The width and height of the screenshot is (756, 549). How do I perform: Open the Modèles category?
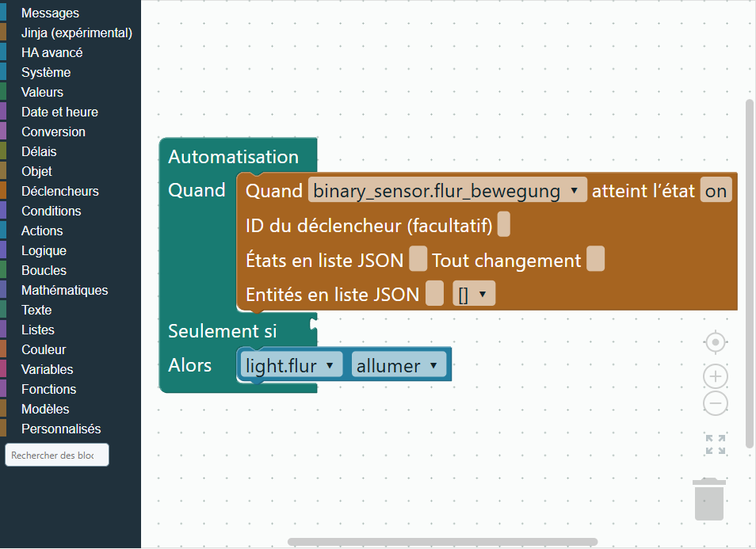point(71,408)
